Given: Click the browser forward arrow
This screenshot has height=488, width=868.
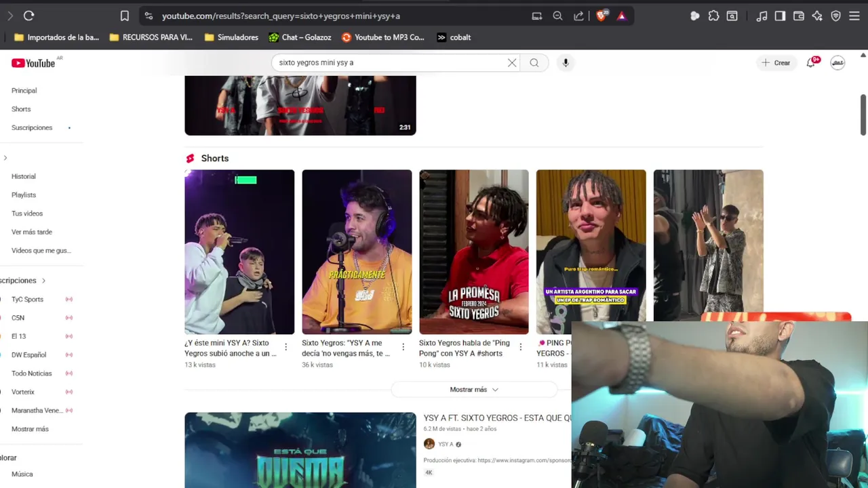Looking at the screenshot, I should coord(9,16).
